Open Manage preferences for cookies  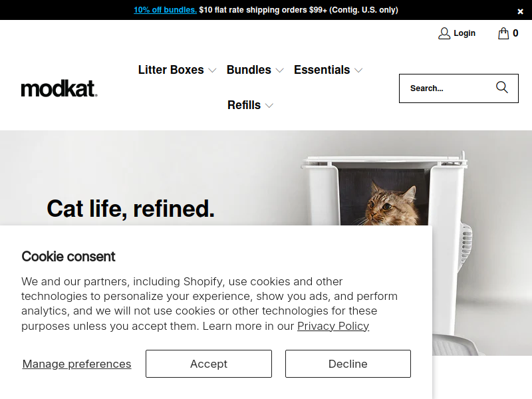[76, 364]
